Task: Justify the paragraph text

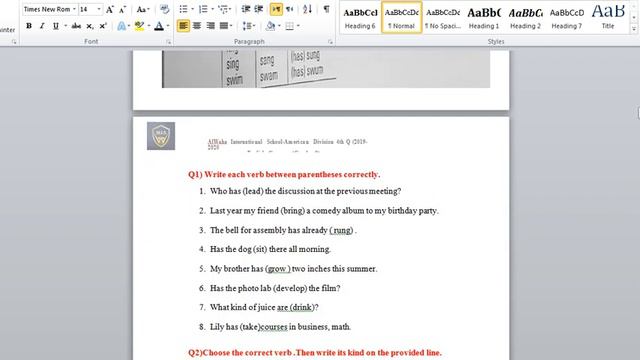Action: point(224,26)
